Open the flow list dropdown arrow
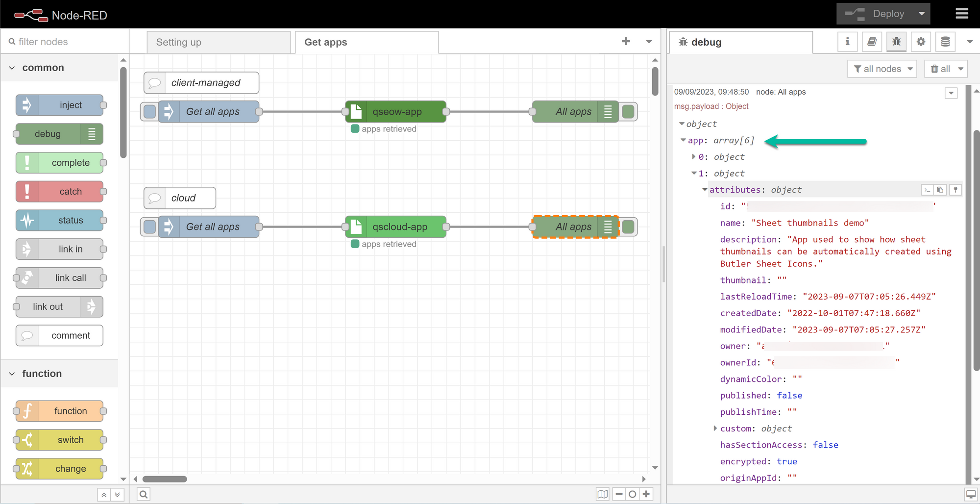This screenshot has width=980, height=504. point(649,42)
